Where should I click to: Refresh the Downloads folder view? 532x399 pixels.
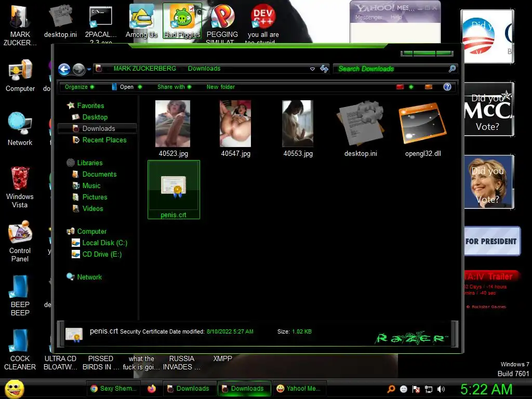324,69
